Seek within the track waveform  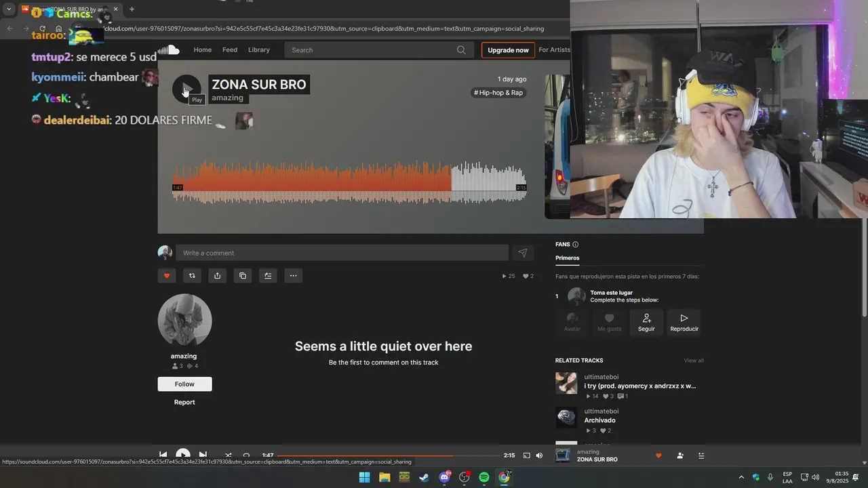click(x=349, y=183)
